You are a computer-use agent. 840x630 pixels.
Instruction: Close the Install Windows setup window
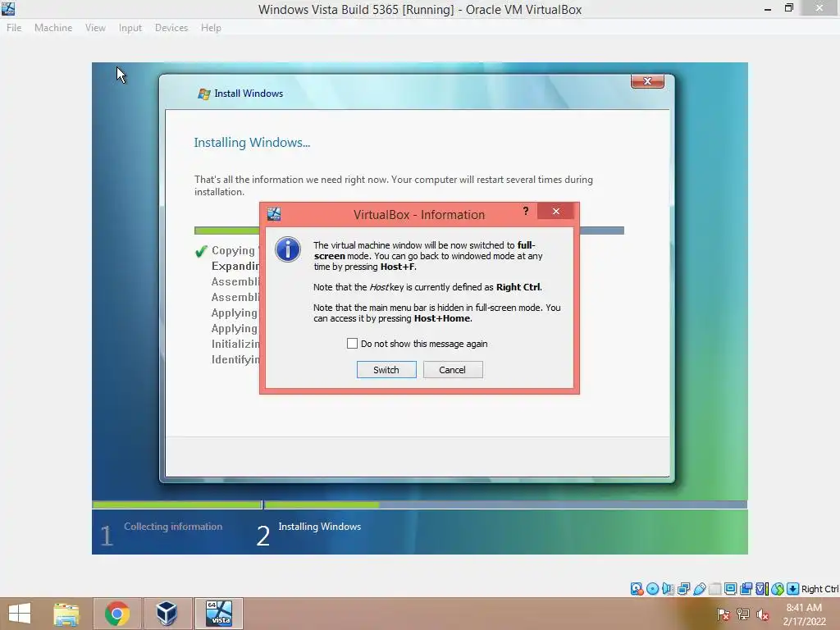tap(647, 81)
